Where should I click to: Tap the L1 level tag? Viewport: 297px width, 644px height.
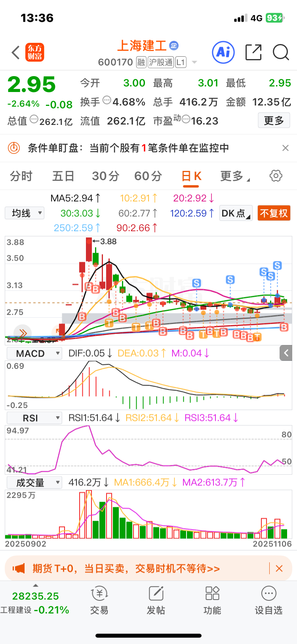coord(181,62)
